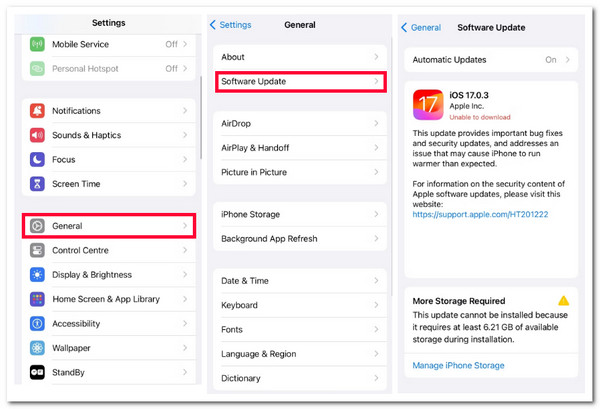Open the Software Update row chevron
This screenshot has height=409, width=600.
click(x=377, y=81)
